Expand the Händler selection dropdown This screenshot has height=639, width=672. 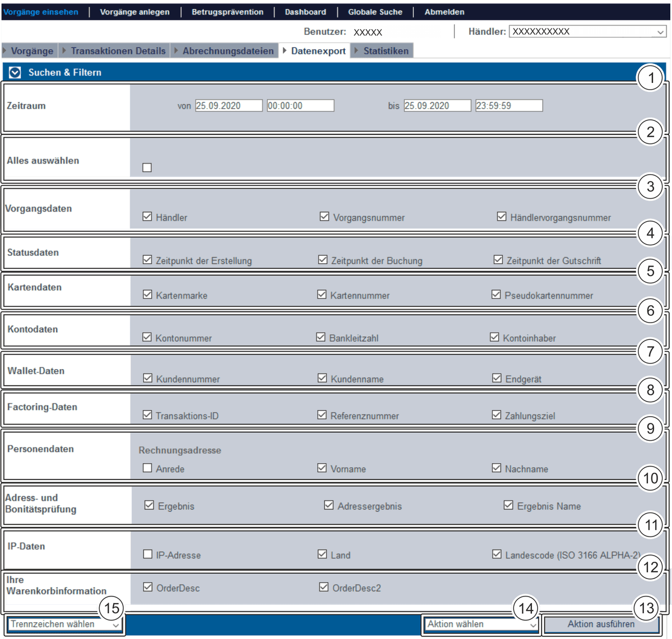[x=587, y=32]
